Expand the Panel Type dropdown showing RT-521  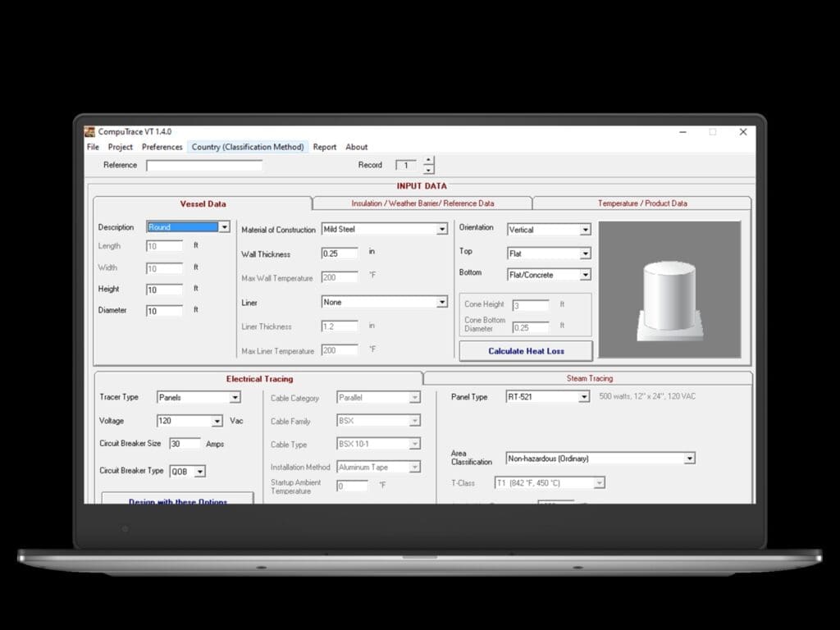tap(584, 397)
